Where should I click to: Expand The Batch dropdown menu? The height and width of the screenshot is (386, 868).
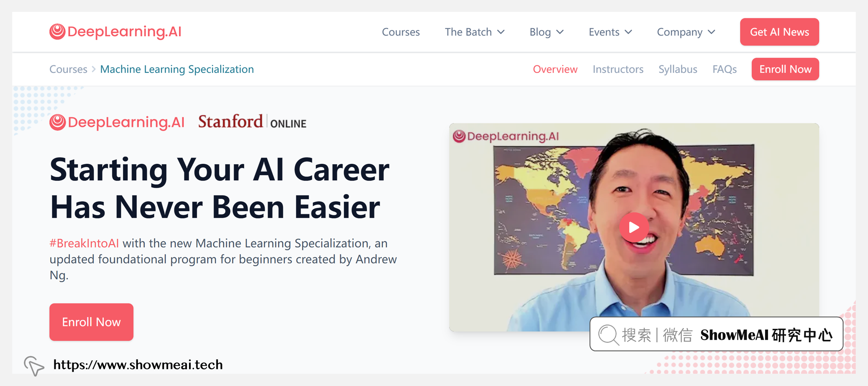(x=475, y=32)
